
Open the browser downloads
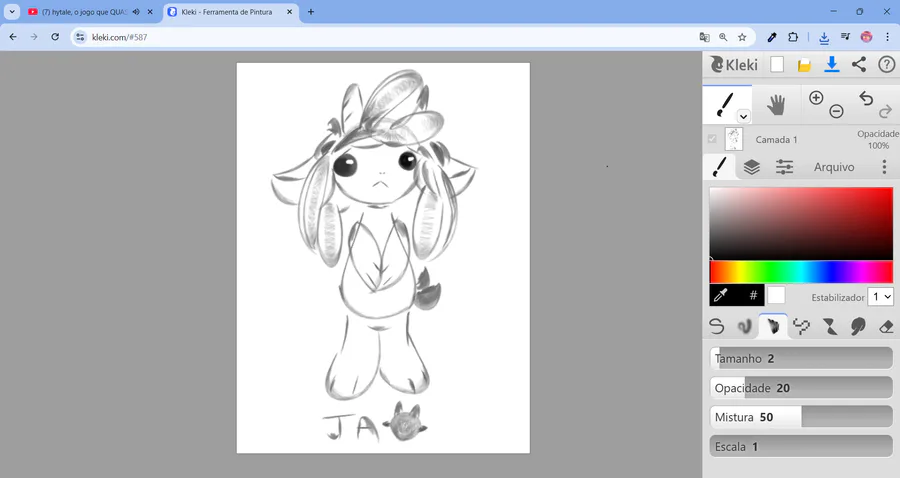[x=824, y=37]
